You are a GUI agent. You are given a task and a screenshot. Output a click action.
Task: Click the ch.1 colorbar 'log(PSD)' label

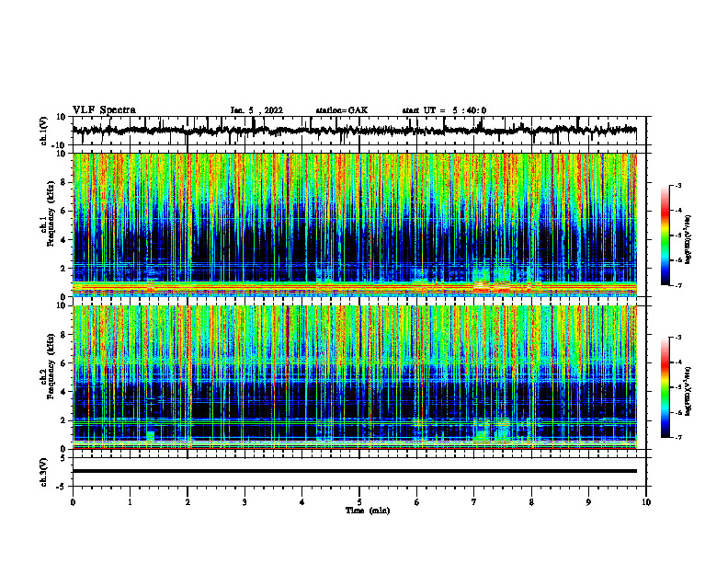[x=688, y=240]
